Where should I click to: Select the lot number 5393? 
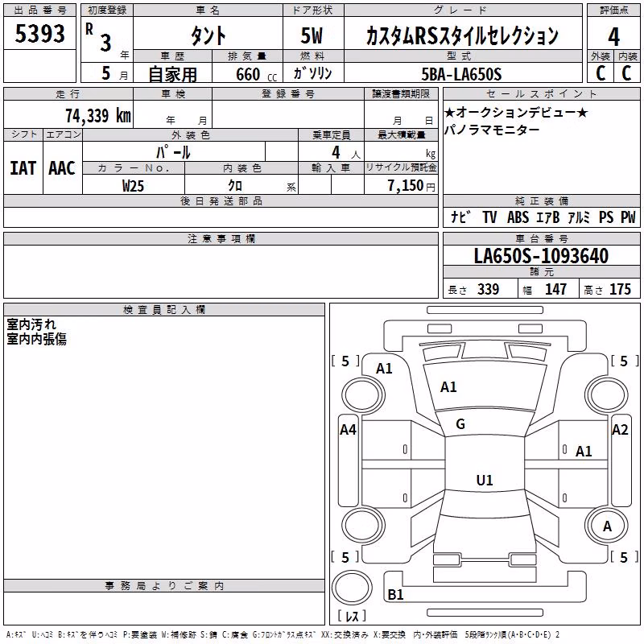tap(39, 34)
